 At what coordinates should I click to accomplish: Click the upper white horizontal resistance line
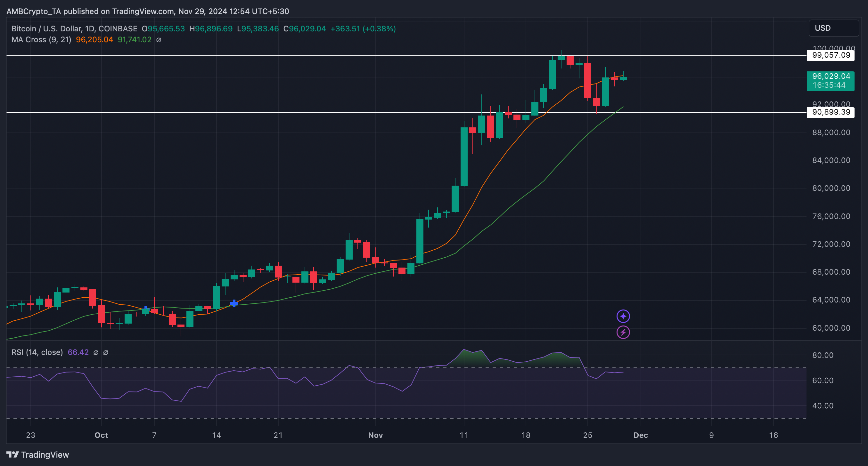point(406,56)
